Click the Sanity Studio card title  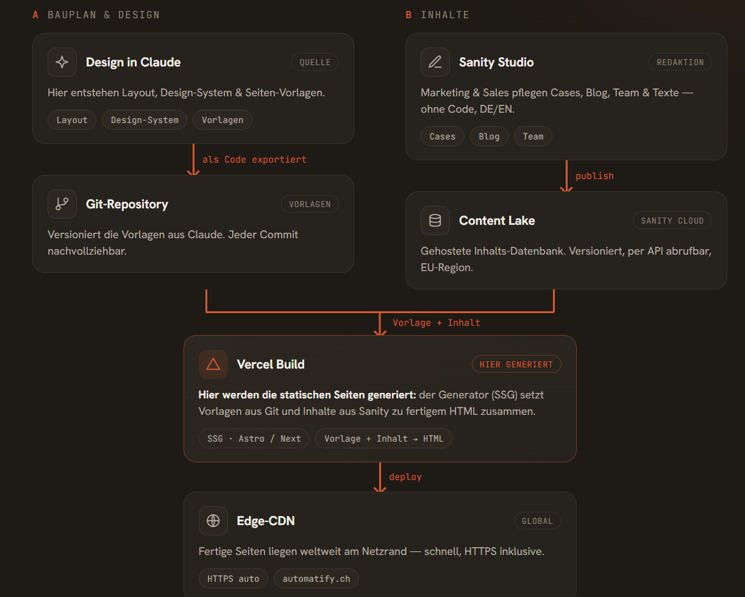[496, 62]
